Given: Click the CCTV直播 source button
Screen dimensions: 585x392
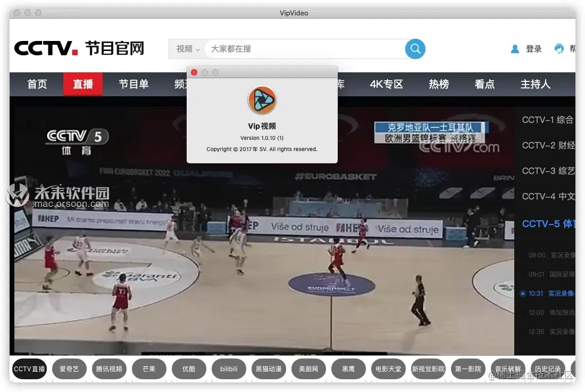Looking at the screenshot, I should click(29, 369).
